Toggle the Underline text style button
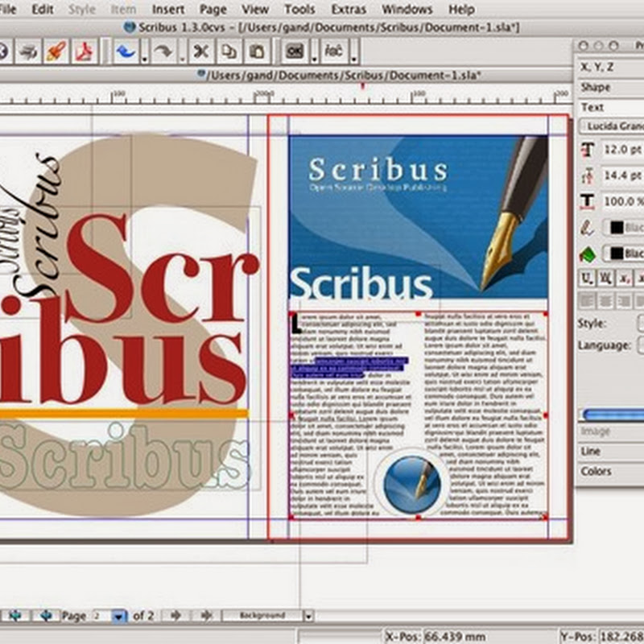This screenshot has width=644, height=644. (x=587, y=279)
